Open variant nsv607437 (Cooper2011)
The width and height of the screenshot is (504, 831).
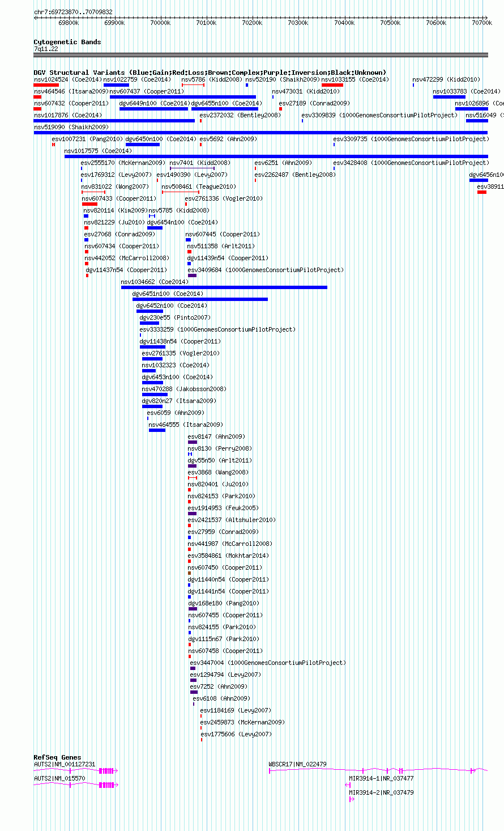click(x=147, y=91)
